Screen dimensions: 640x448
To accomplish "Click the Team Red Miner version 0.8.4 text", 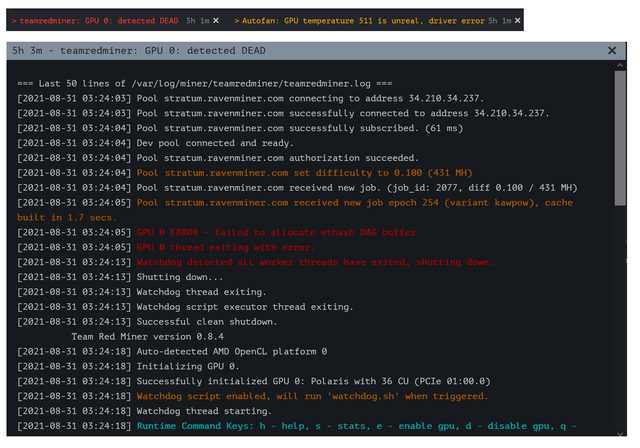I will coord(147,337).
